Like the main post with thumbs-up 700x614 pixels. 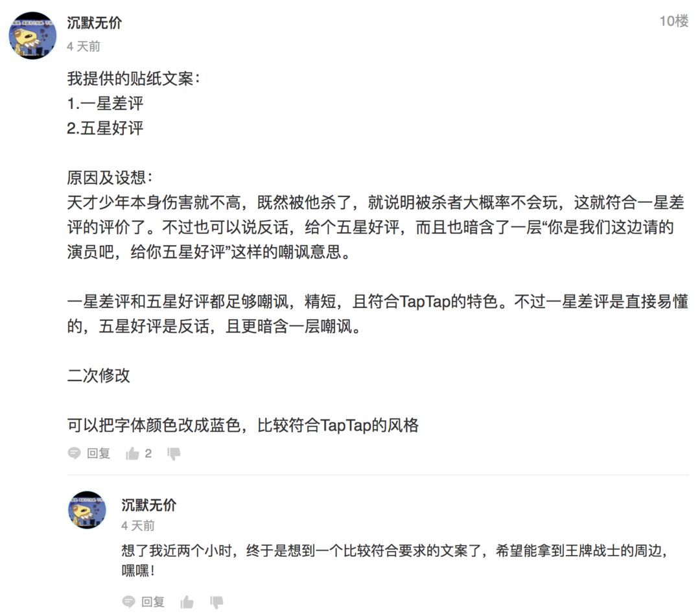tap(133, 453)
